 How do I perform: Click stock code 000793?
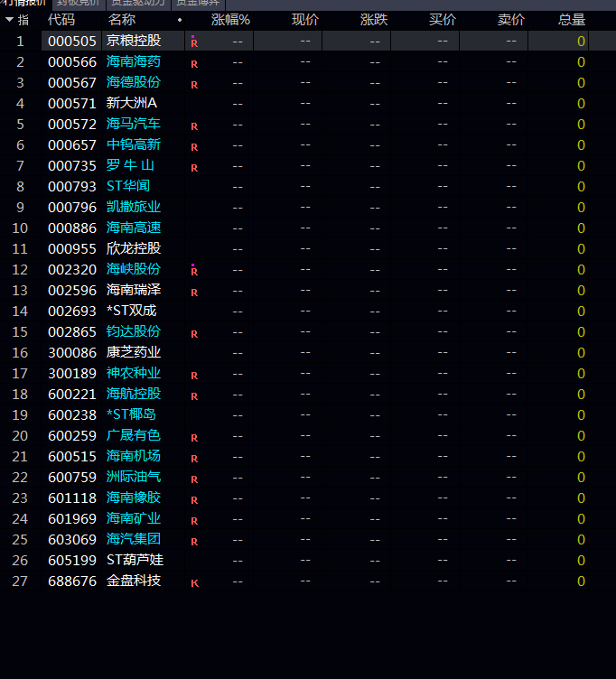72,187
